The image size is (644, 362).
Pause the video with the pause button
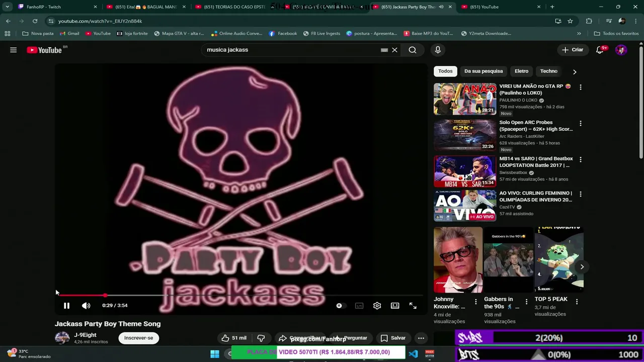click(x=66, y=305)
